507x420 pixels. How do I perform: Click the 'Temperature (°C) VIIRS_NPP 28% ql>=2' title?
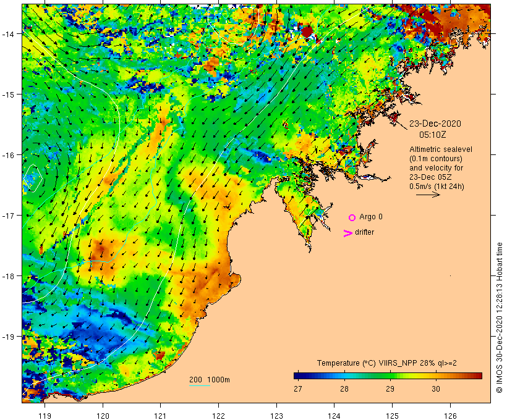coord(386,363)
